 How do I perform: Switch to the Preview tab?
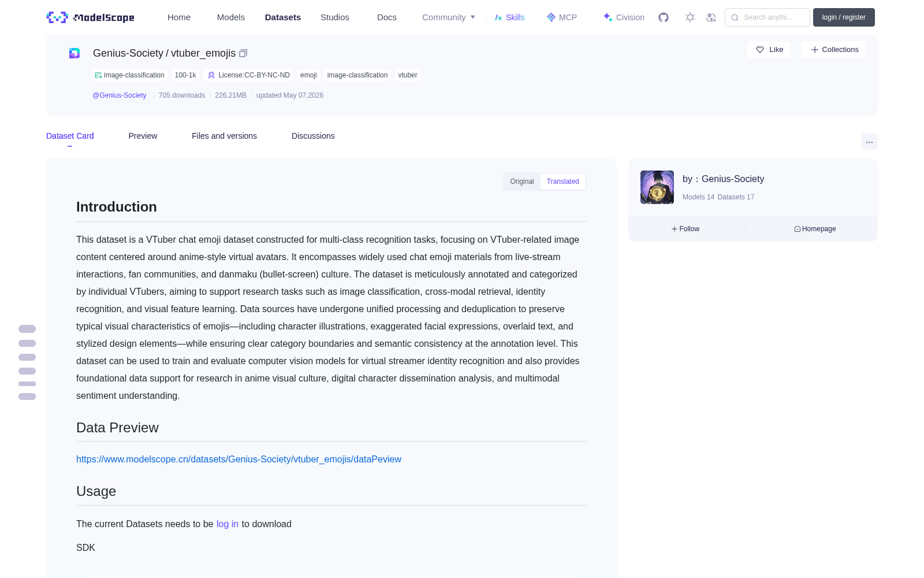point(143,136)
